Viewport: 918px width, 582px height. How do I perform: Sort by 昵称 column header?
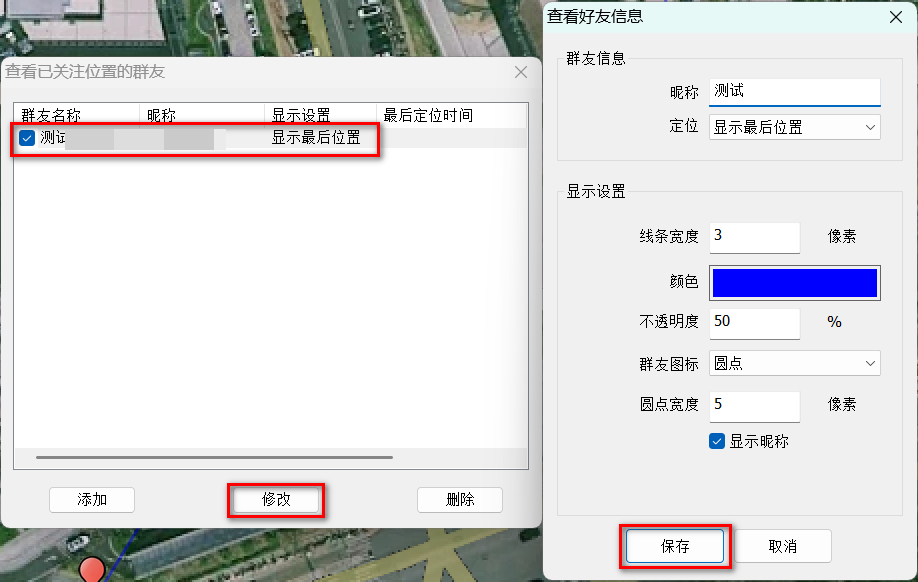(x=202, y=115)
